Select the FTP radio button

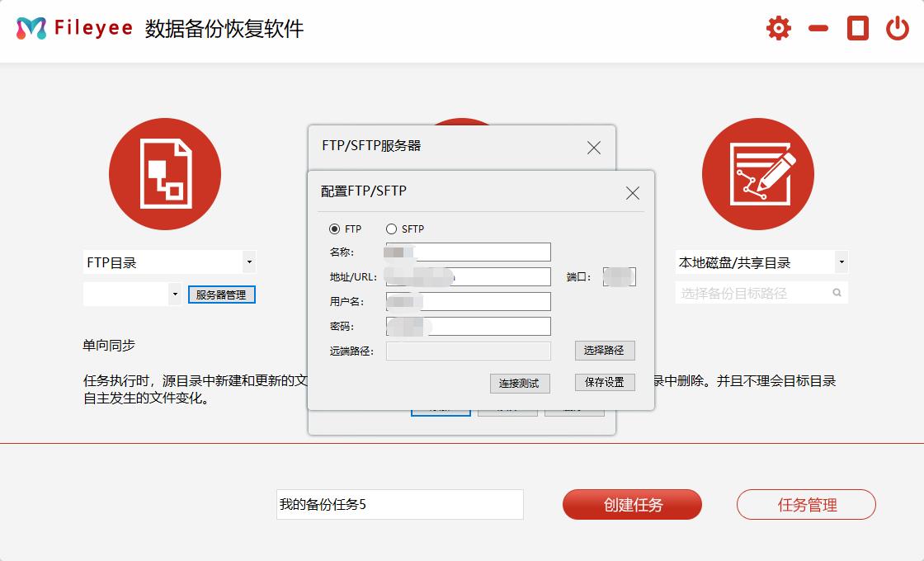(x=337, y=229)
